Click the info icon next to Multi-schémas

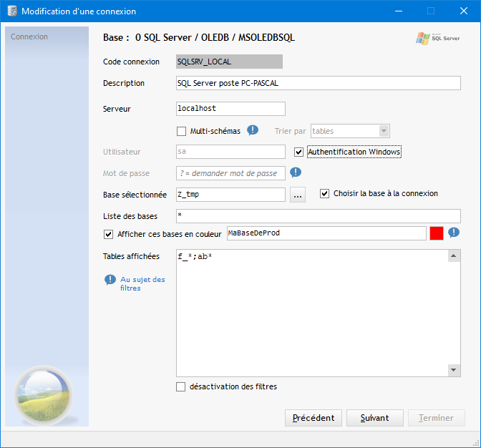pos(253,130)
